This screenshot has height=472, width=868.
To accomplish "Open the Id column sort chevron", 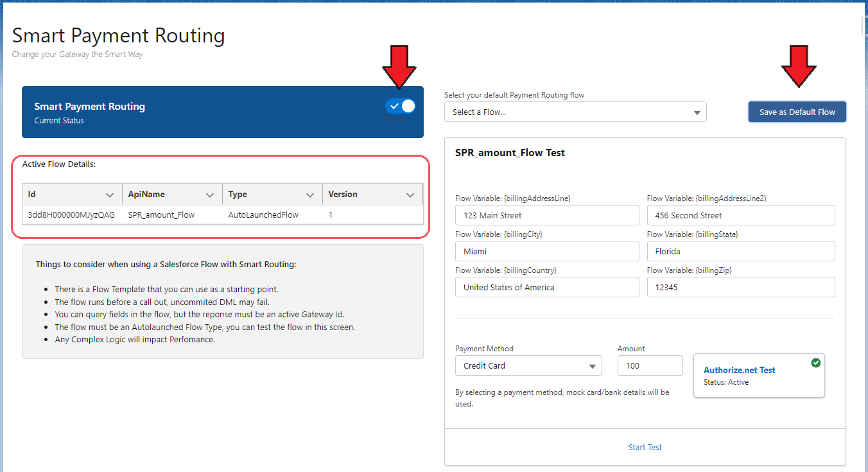I will tap(109, 195).
